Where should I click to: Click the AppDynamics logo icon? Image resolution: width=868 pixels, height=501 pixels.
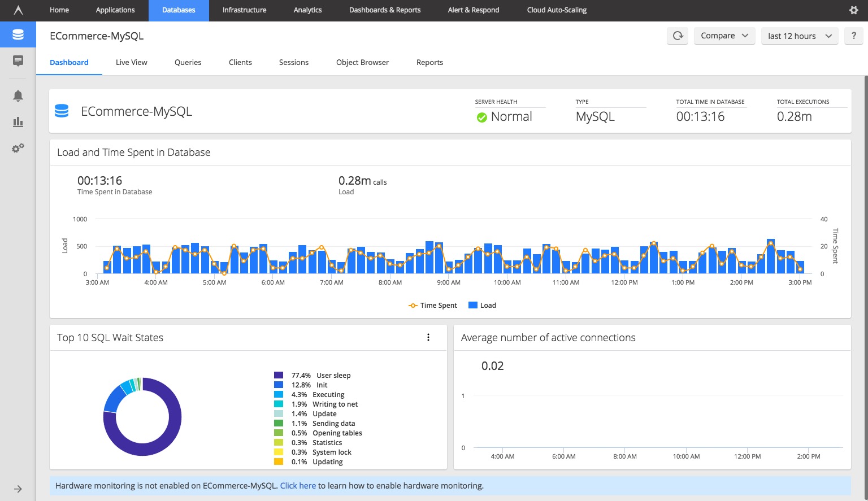[x=18, y=10]
